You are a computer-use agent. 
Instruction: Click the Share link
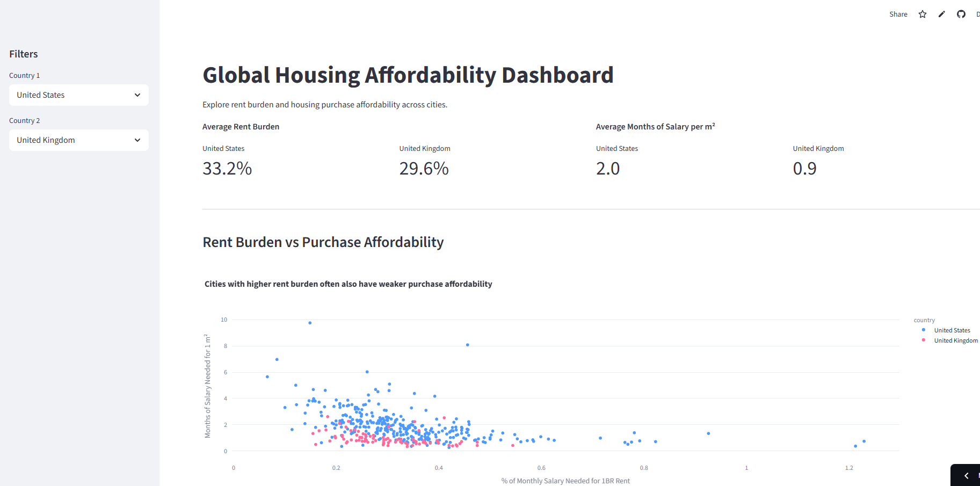pyautogui.click(x=898, y=14)
